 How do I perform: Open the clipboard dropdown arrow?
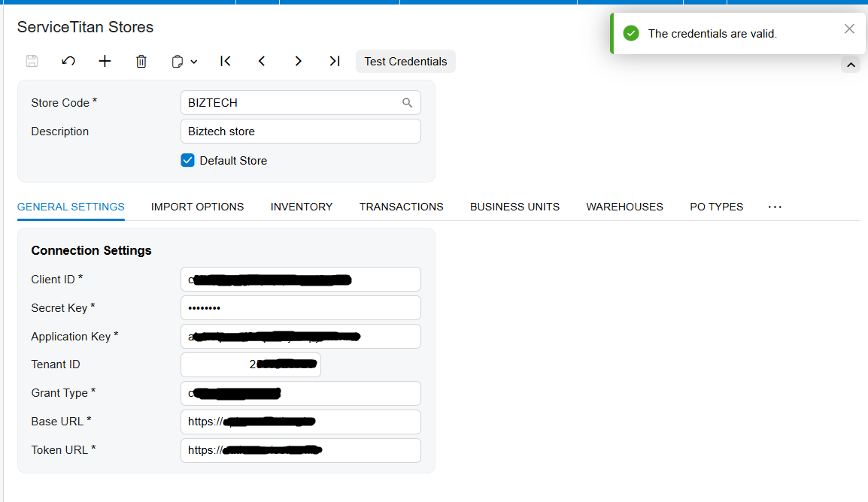click(x=194, y=62)
